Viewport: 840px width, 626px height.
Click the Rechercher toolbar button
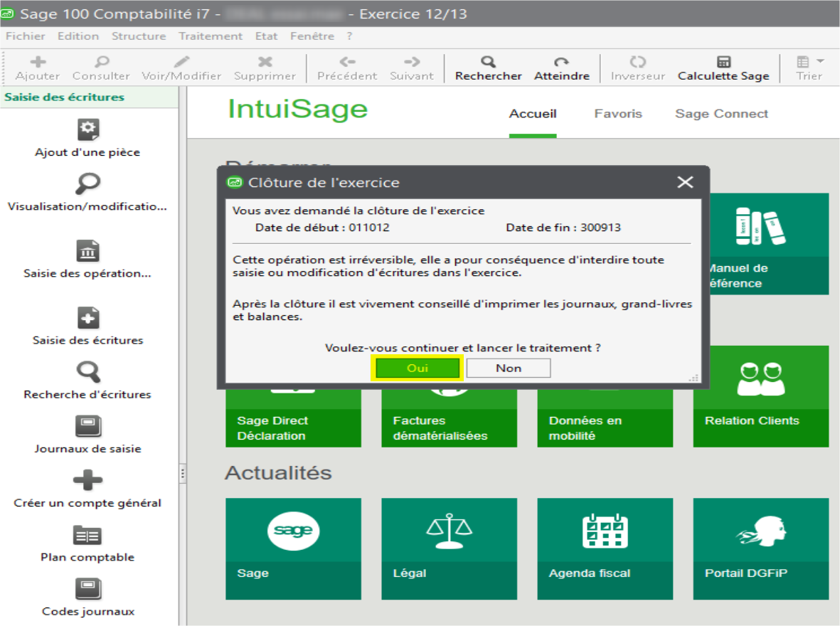pos(488,68)
